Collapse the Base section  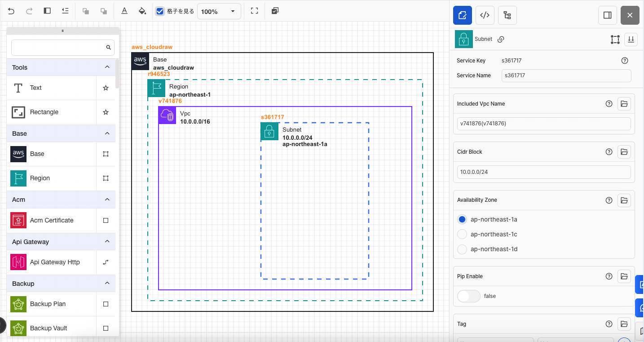107,133
